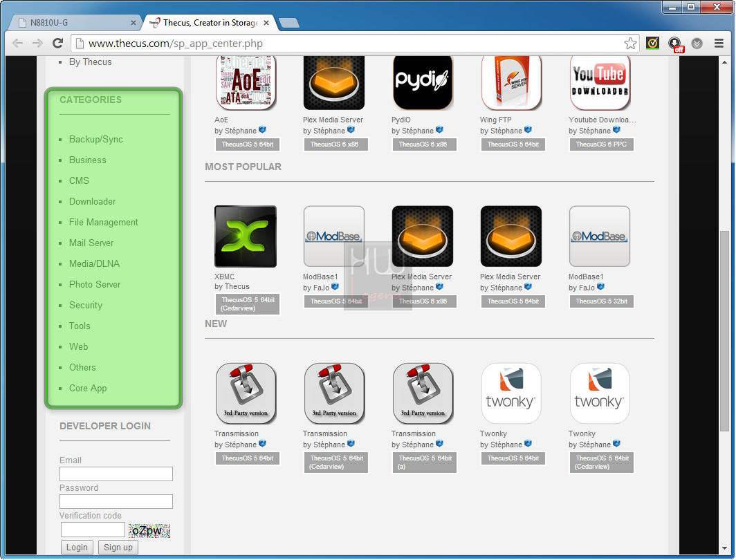The image size is (736, 560).
Task: Open ModBase1 icon for ThecusOS 5 32bit
Action: coord(600,236)
